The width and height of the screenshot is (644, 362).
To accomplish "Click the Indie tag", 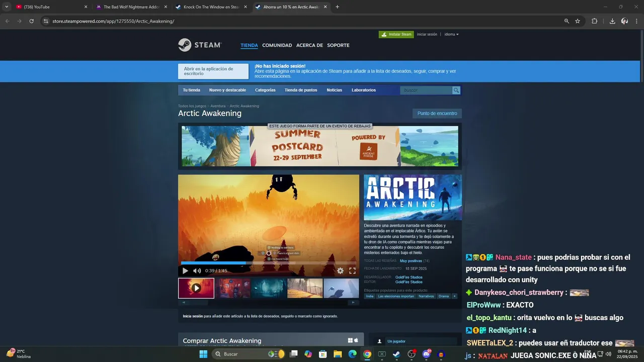I will tap(370, 296).
